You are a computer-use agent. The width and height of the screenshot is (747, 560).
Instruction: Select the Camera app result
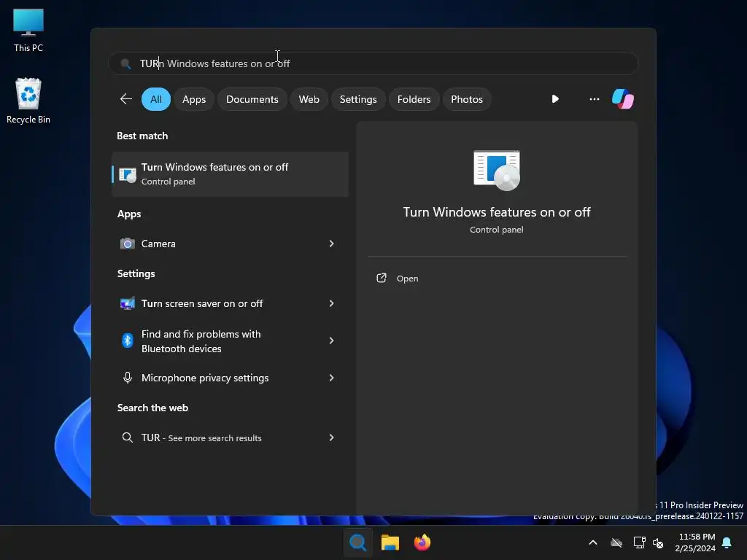[x=230, y=244]
